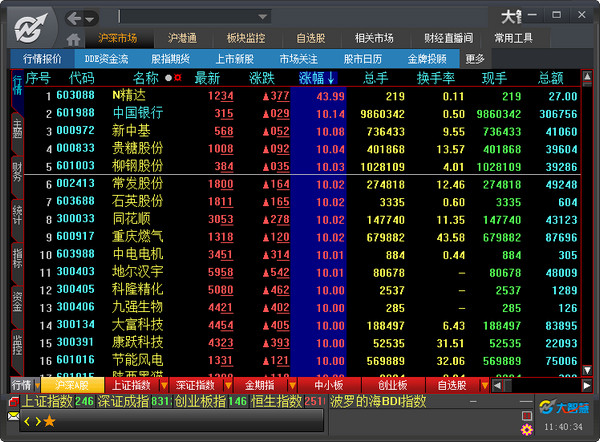This screenshot has width=600, height=442.
Task: Select the DDE资金流 sub-tab
Action: [106, 59]
